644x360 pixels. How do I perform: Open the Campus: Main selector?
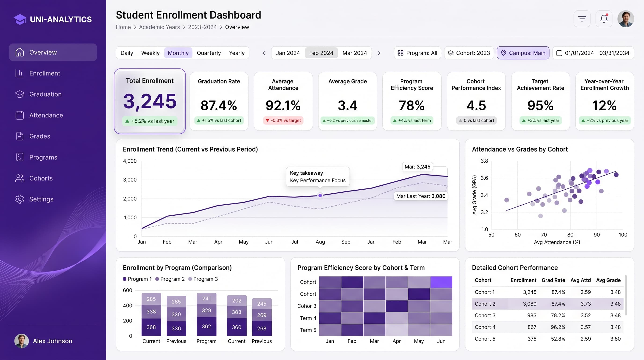coord(523,53)
